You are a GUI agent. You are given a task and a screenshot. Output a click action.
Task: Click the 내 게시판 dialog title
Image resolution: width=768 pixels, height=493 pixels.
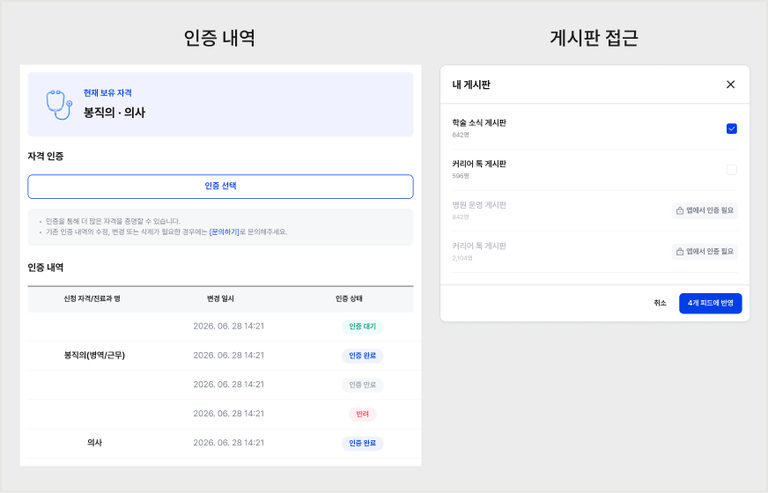[471, 85]
